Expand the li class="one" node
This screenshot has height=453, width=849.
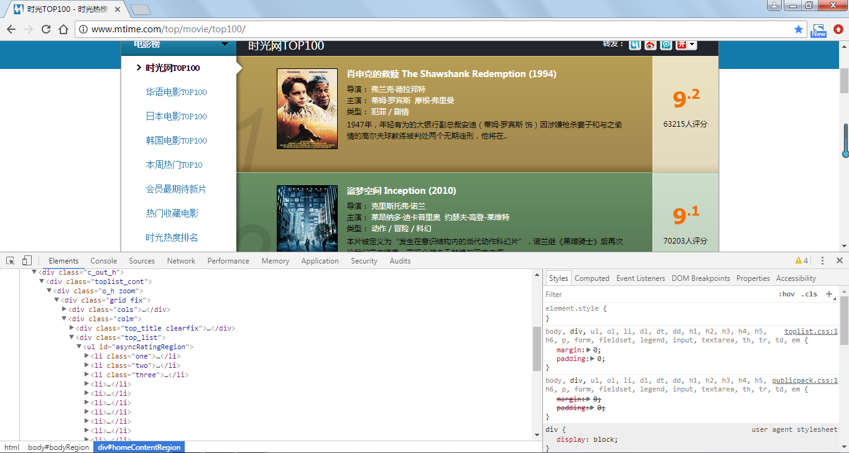click(x=87, y=356)
